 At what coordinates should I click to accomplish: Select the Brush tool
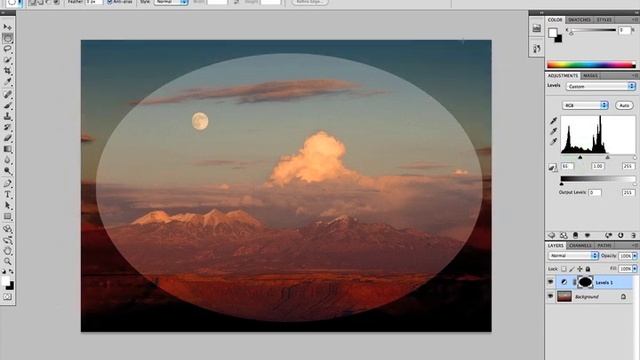point(7,106)
